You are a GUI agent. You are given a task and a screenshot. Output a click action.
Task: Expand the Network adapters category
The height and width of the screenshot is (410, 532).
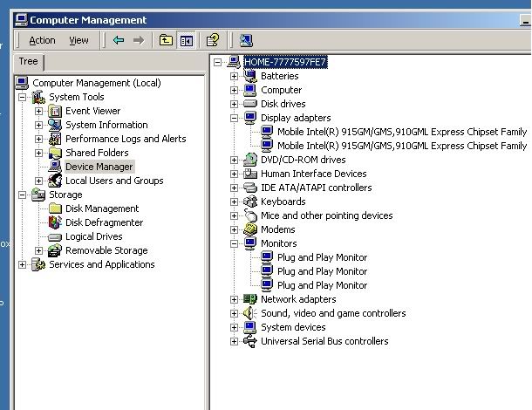click(x=234, y=299)
